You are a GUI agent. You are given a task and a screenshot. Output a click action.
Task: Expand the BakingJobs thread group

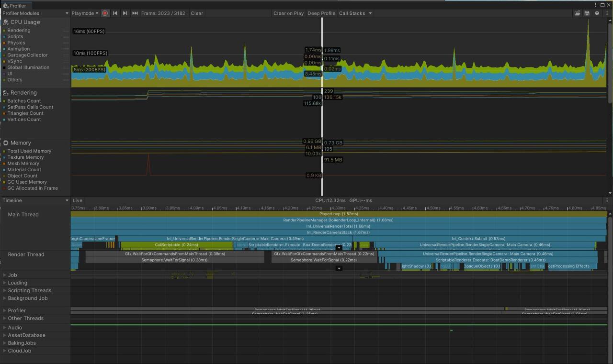(x=5, y=343)
